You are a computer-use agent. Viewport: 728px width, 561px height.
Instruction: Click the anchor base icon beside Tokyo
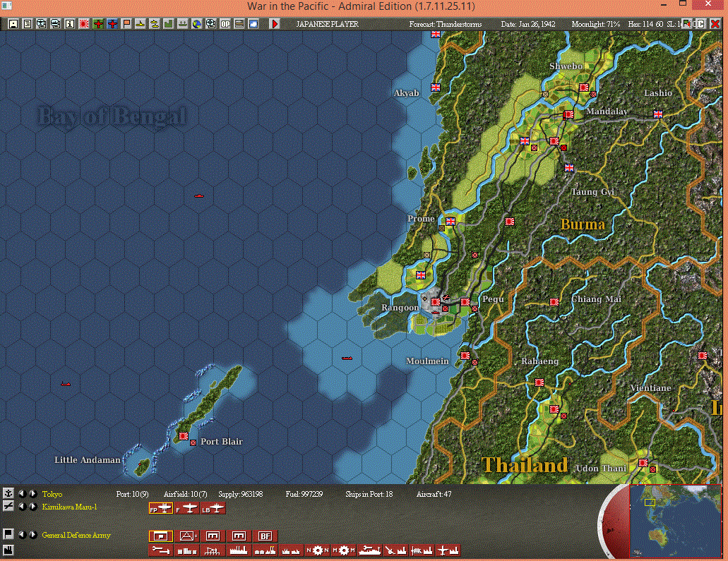click(8, 494)
